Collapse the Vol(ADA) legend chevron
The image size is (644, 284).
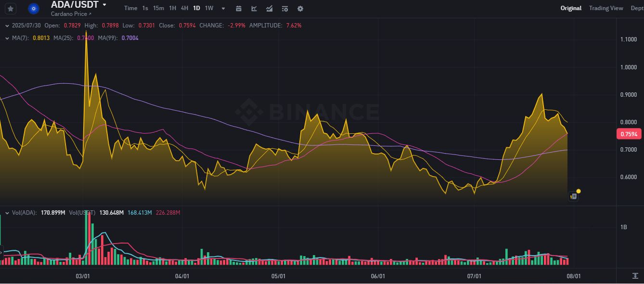pos(7,212)
